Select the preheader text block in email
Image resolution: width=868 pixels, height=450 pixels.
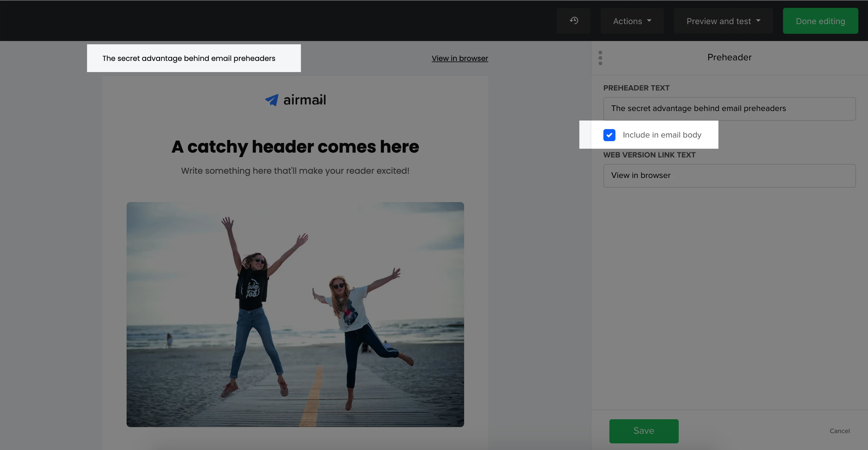point(189,58)
